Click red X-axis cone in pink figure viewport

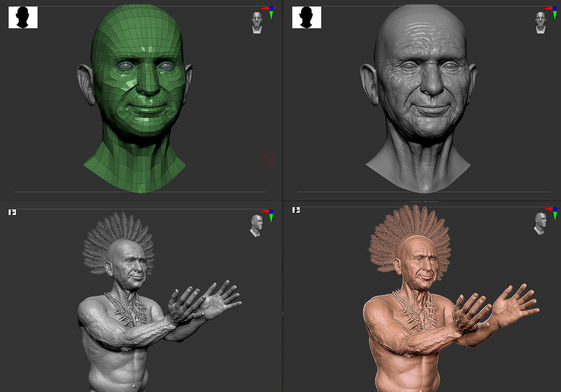pos(548,210)
